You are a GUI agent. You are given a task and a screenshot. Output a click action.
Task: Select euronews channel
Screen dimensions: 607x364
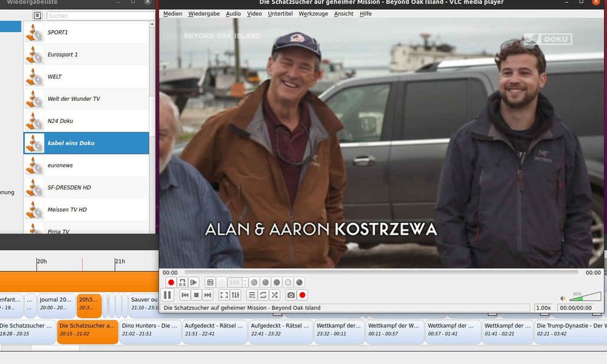pos(86,165)
